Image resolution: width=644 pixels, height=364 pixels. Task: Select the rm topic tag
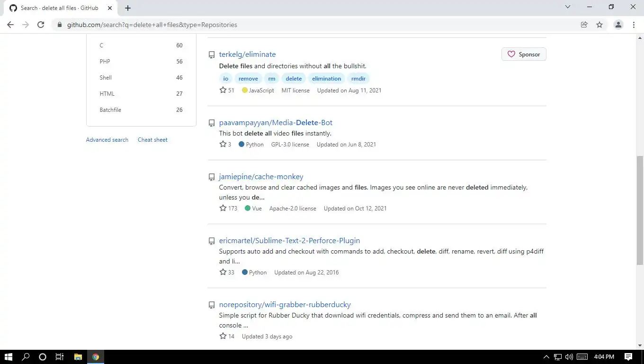271,79
